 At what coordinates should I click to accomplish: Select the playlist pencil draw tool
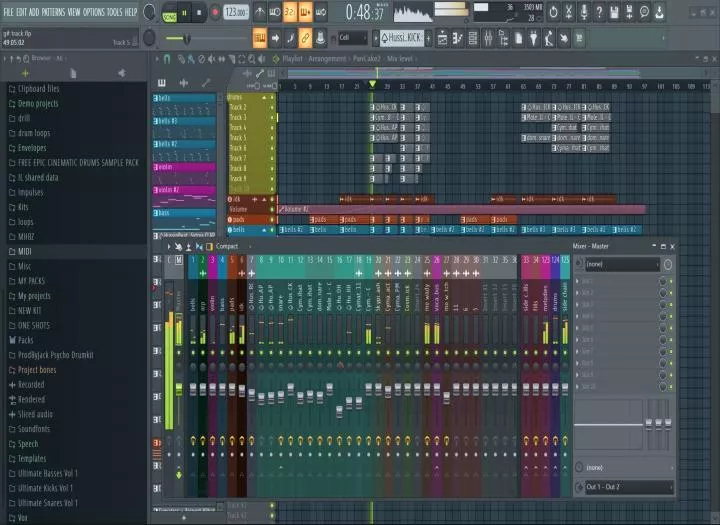coord(182,59)
